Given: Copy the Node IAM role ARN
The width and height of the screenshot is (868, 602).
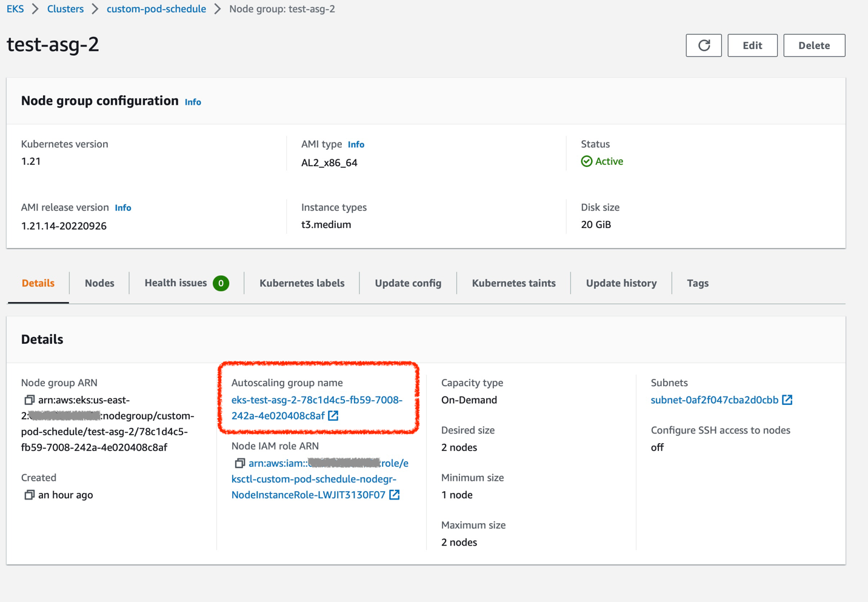Looking at the screenshot, I should (x=239, y=463).
